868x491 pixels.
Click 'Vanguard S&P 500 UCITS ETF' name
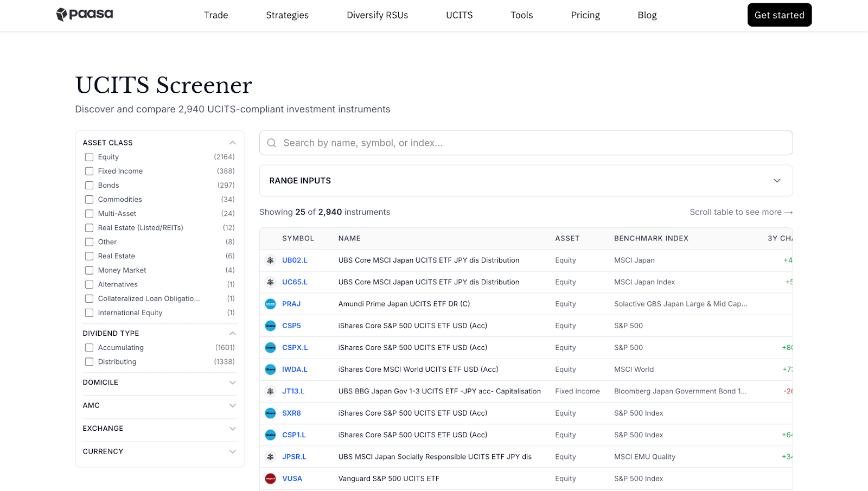pos(389,479)
